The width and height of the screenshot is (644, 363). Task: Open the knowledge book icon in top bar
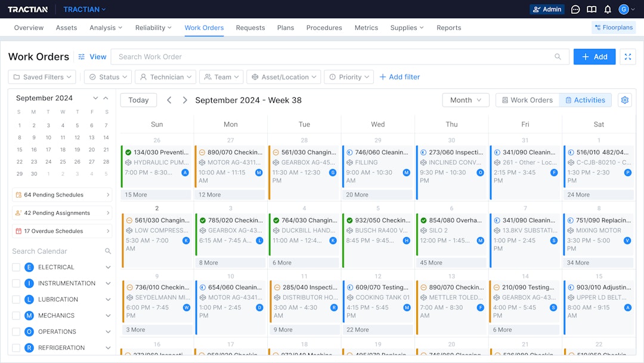(591, 9)
